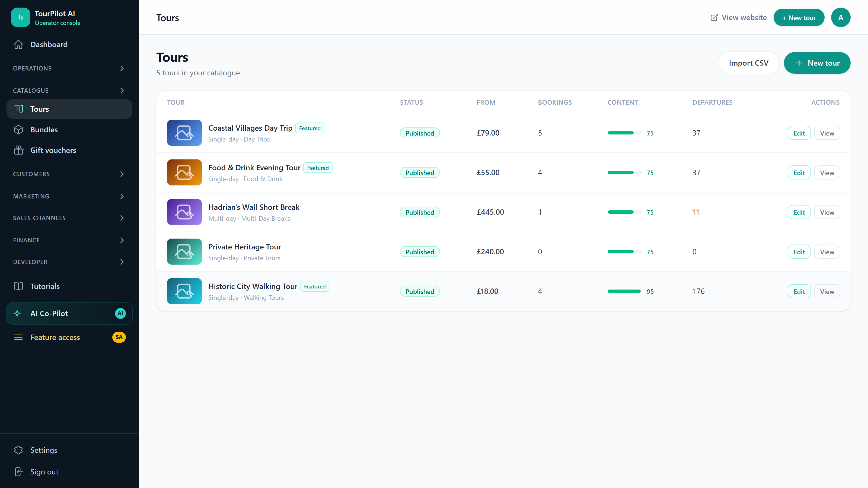
Task: Click the AI badge on Co-Pilot
Action: 120,314
